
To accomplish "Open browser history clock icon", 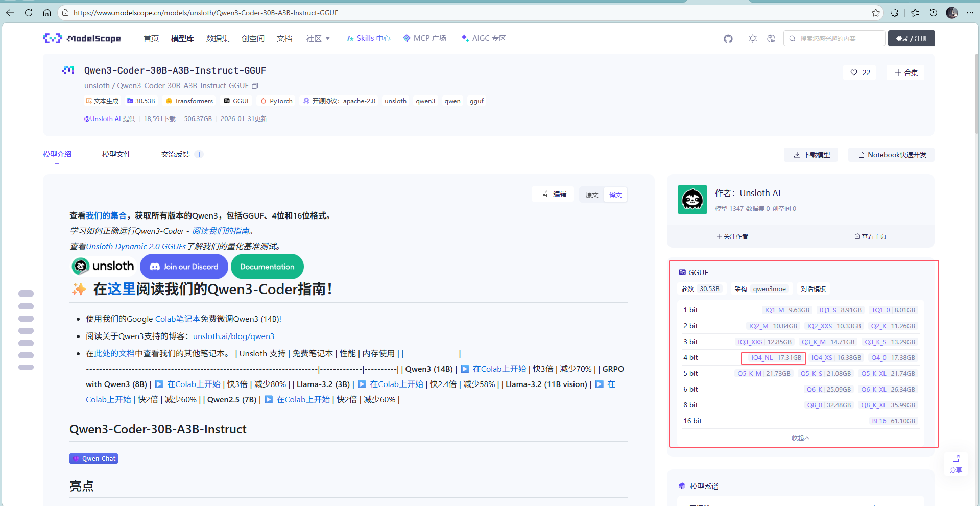I will pyautogui.click(x=934, y=13).
